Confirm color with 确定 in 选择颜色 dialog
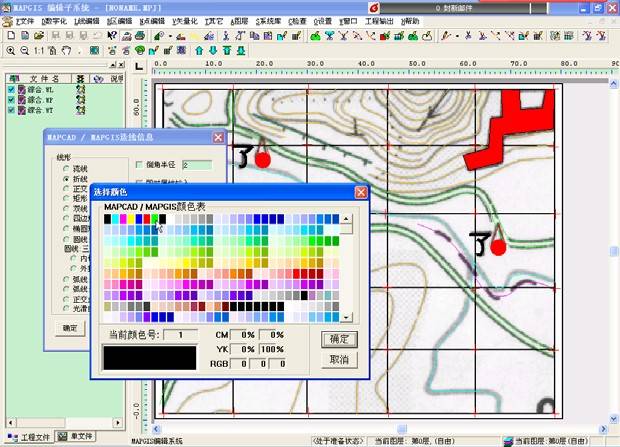The image size is (620, 447). click(x=339, y=339)
